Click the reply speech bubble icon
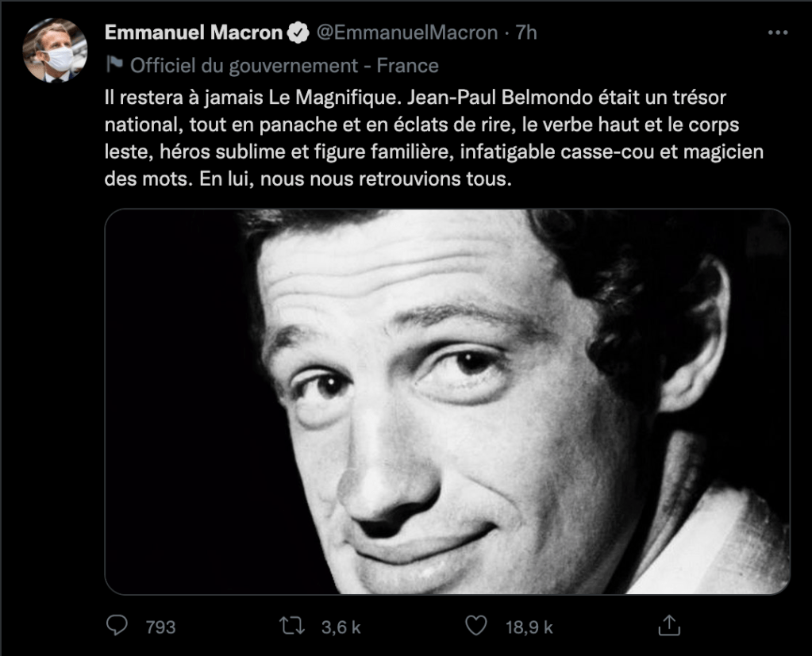The image size is (812, 656). pos(117,626)
